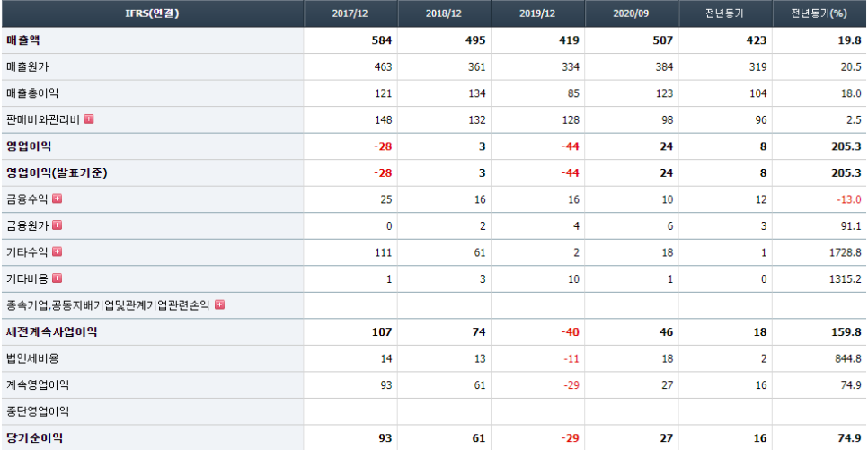The image size is (868, 450).
Task: Select the 기타비용 row label
Action: coord(27,279)
